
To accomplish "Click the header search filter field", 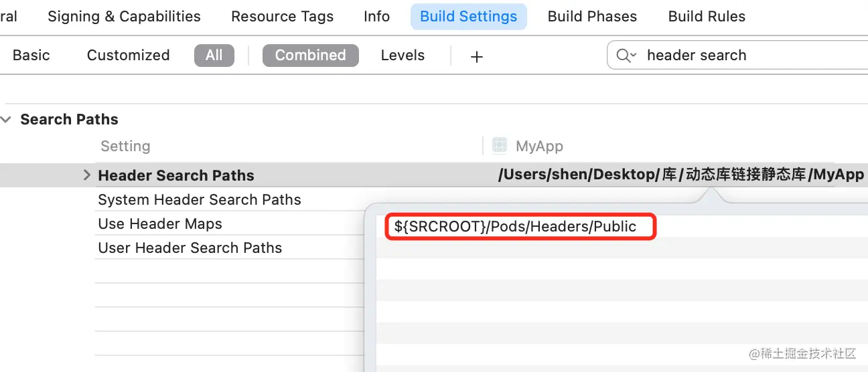I will click(737, 56).
